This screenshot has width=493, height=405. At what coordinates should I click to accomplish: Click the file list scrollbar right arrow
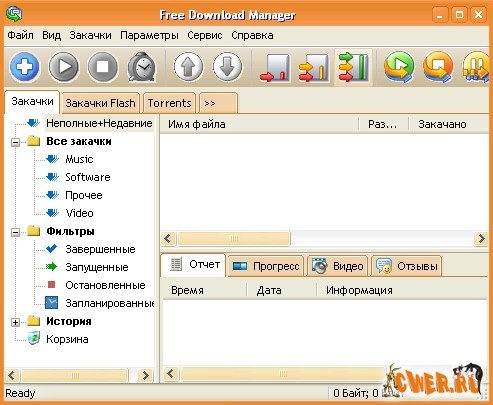(x=481, y=239)
